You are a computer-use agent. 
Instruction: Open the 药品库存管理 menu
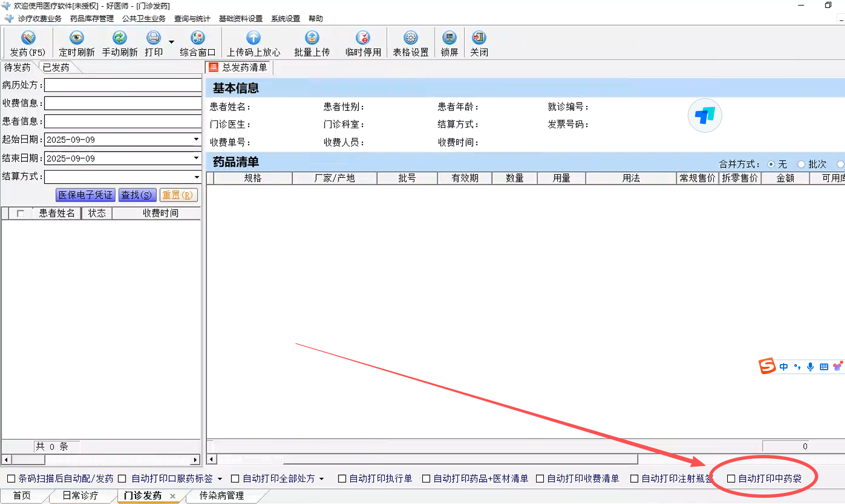(91, 18)
